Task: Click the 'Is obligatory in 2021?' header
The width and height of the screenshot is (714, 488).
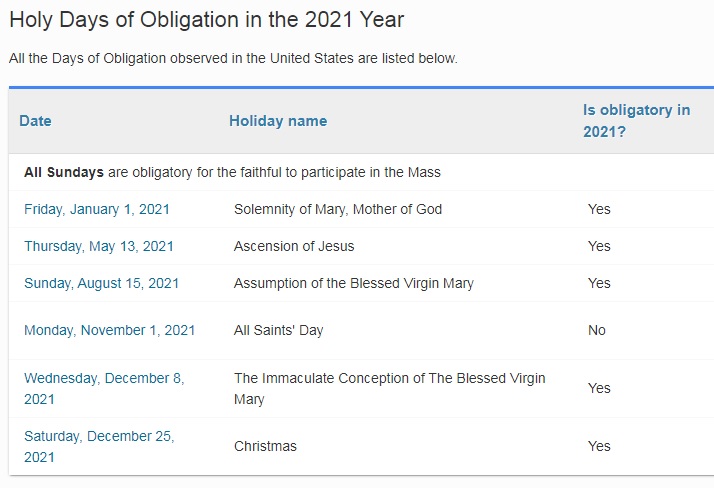Action: [x=637, y=121]
